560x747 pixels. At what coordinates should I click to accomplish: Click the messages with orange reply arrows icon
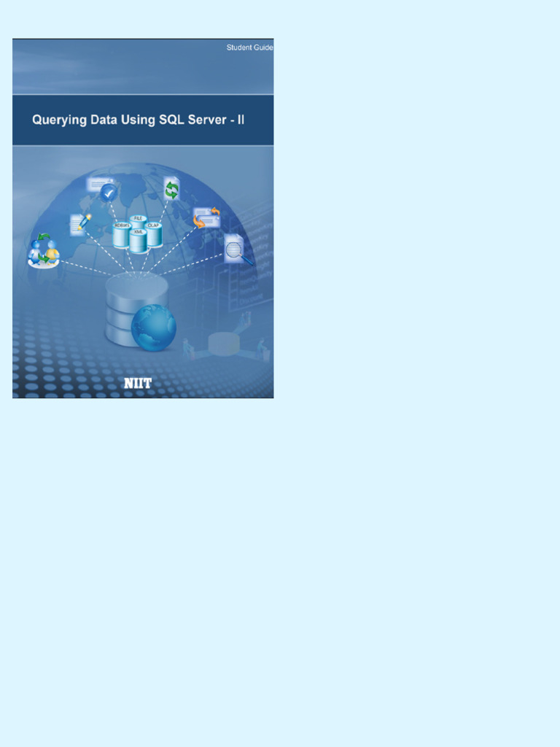(206, 218)
